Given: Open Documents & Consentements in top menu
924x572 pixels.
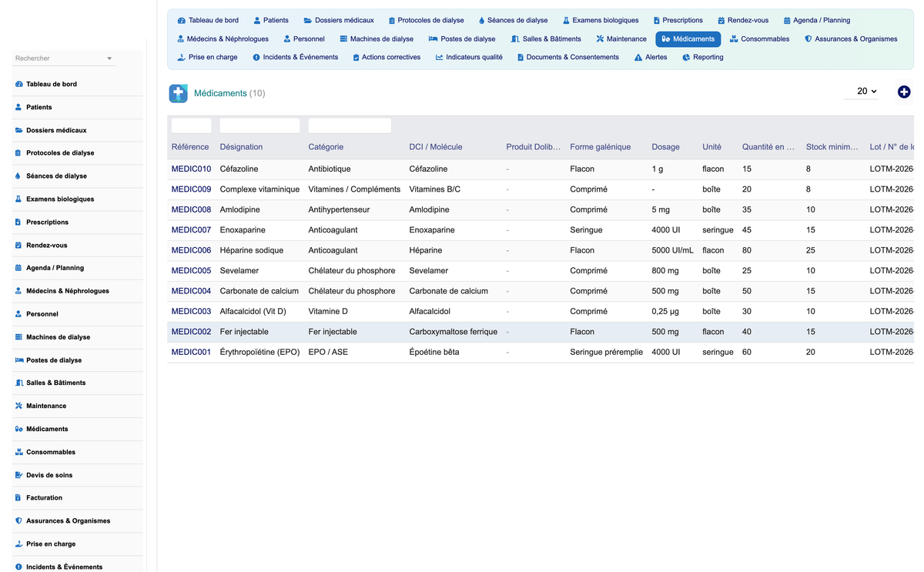Looking at the screenshot, I should tap(568, 57).
